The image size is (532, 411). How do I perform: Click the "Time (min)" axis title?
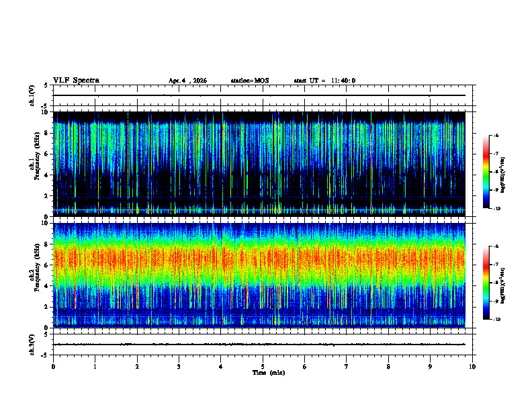coord(269,373)
